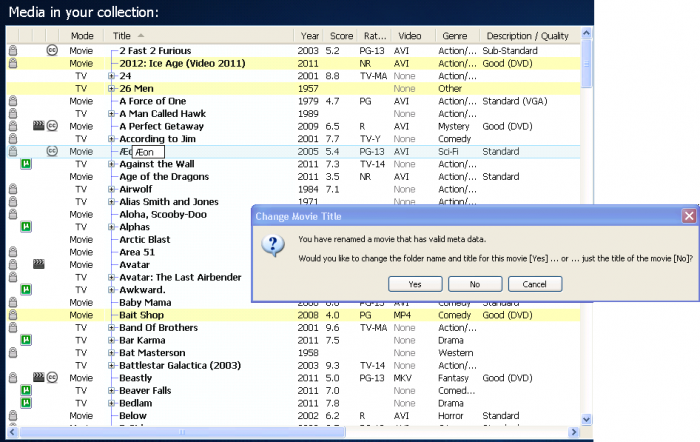Expand Avatar: The Last Airbender node
Screen dimensions: 700x442
click(x=111, y=277)
